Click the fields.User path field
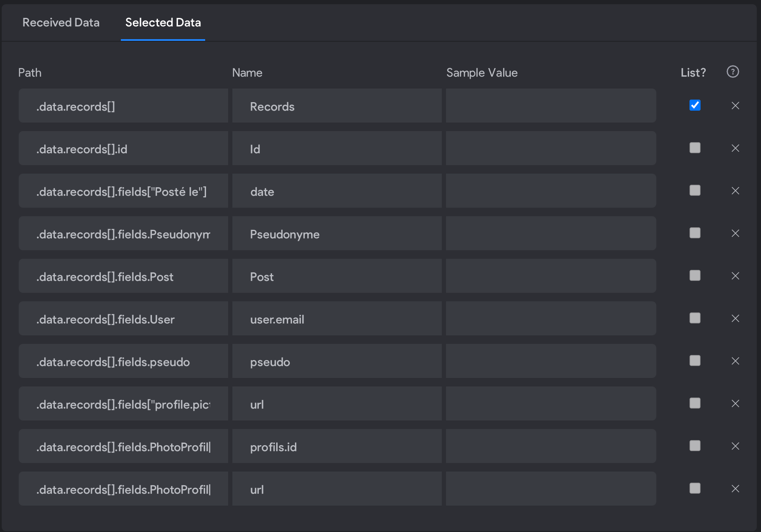761x532 pixels. pos(123,318)
